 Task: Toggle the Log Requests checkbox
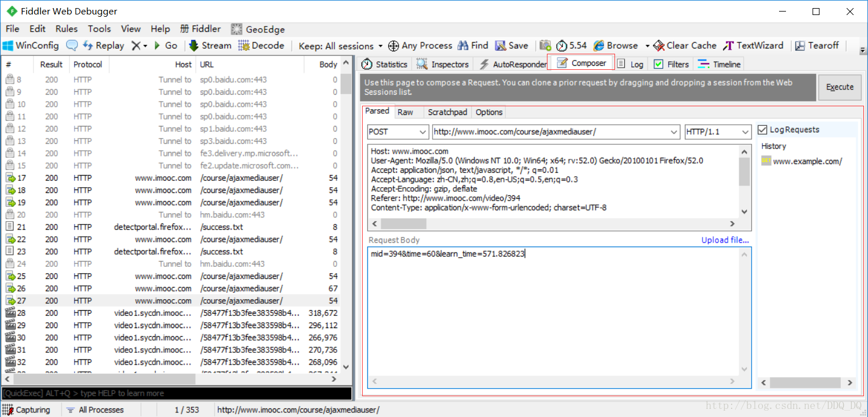(762, 129)
